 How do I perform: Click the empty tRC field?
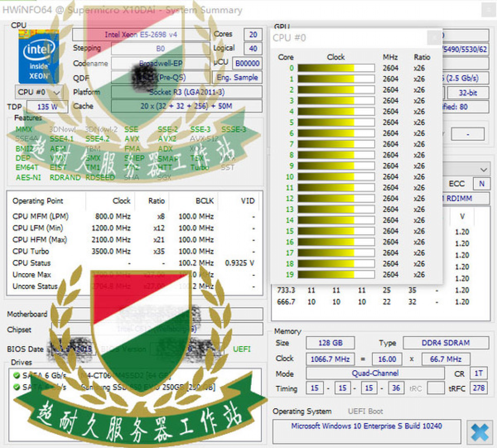point(436,388)
